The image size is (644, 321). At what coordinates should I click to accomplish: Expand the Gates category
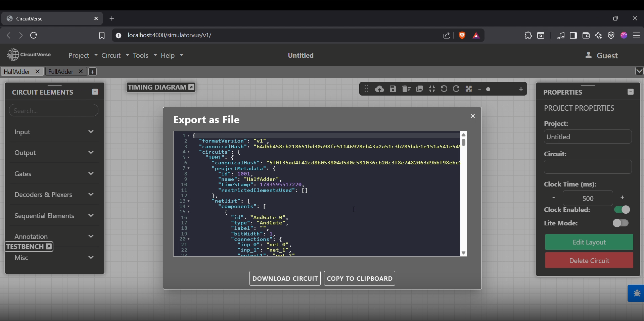click(55, 174)
